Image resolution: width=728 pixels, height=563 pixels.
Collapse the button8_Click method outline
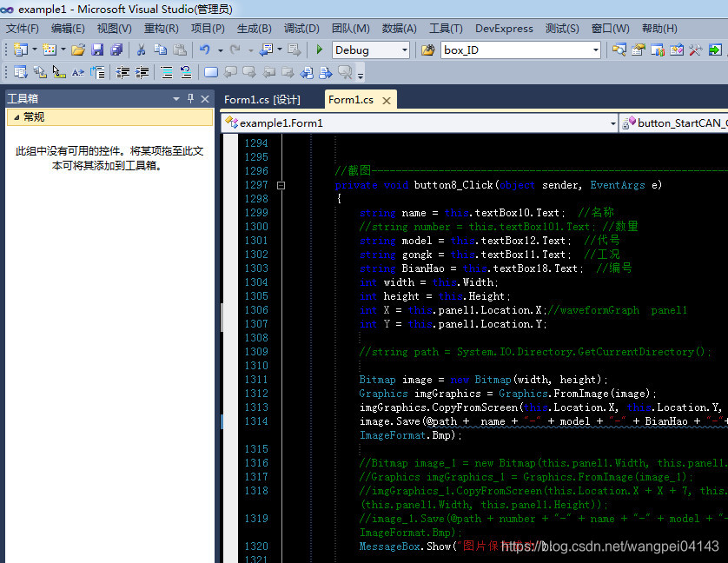point(281,185)
